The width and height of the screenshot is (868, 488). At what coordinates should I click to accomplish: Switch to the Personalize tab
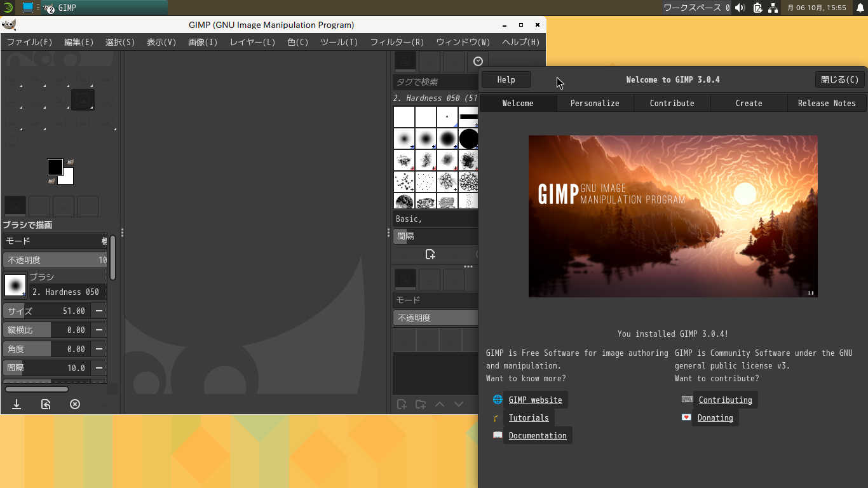(x=595, y=103)
